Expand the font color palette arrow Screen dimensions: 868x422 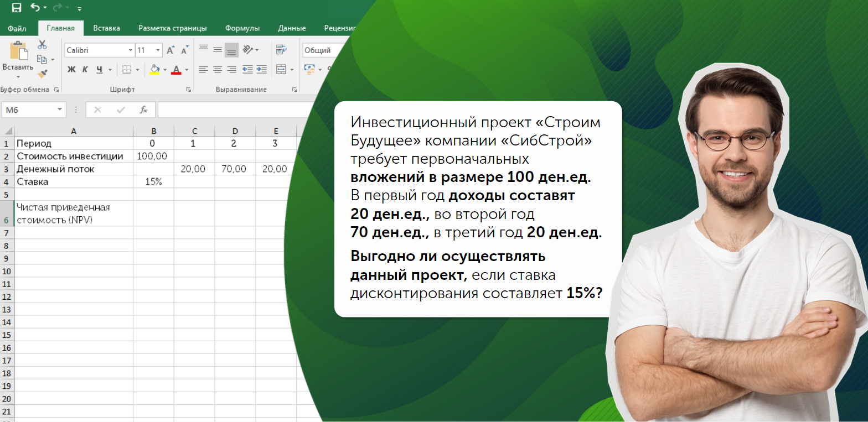click(x=187, y=70)
